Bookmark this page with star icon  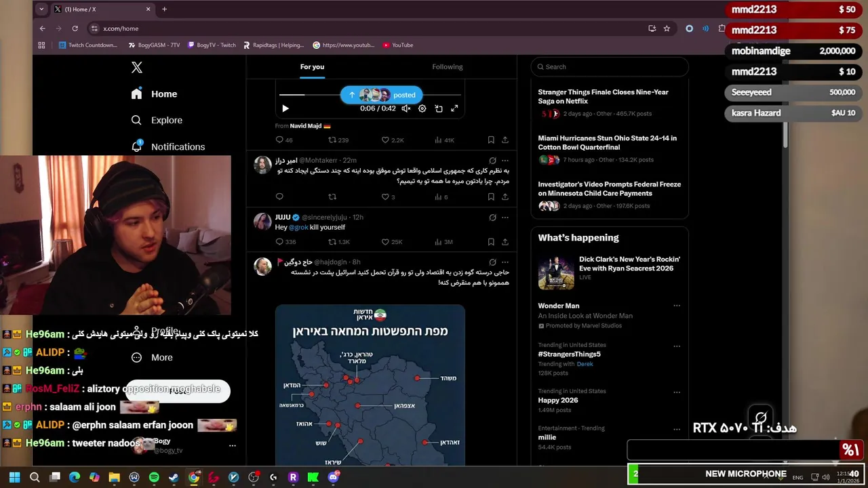[667, 28]
